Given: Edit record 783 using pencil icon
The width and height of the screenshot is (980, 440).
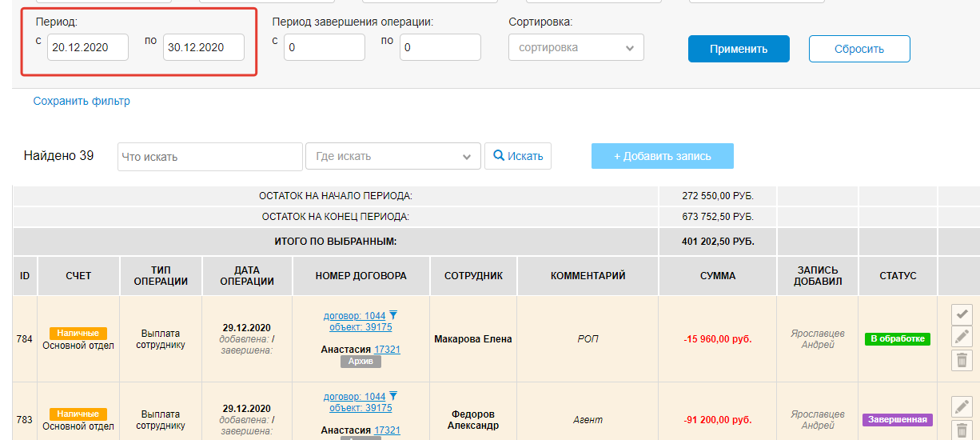Looking at the screenshot, I should pos(962,406).
